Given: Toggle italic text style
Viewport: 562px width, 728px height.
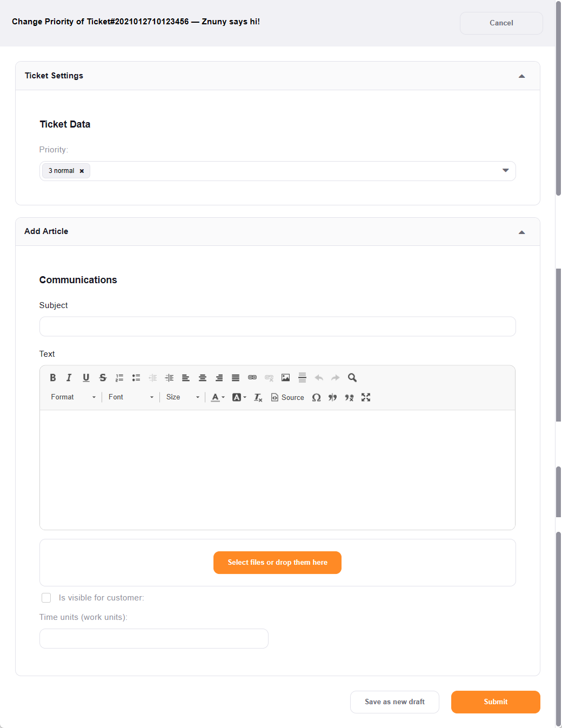Looking at the screenshot, I should pos(69,378).
